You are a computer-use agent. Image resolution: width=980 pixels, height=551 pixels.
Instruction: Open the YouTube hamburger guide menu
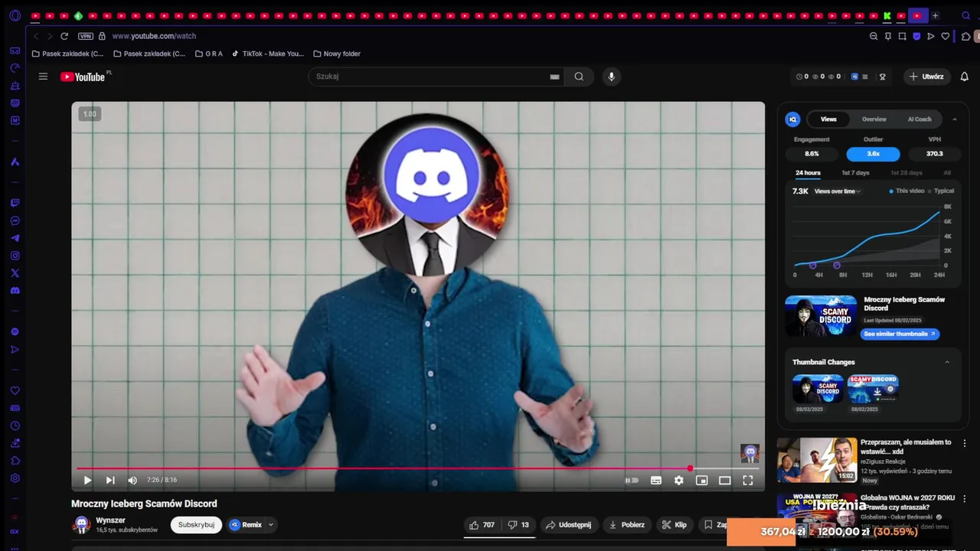43,77
